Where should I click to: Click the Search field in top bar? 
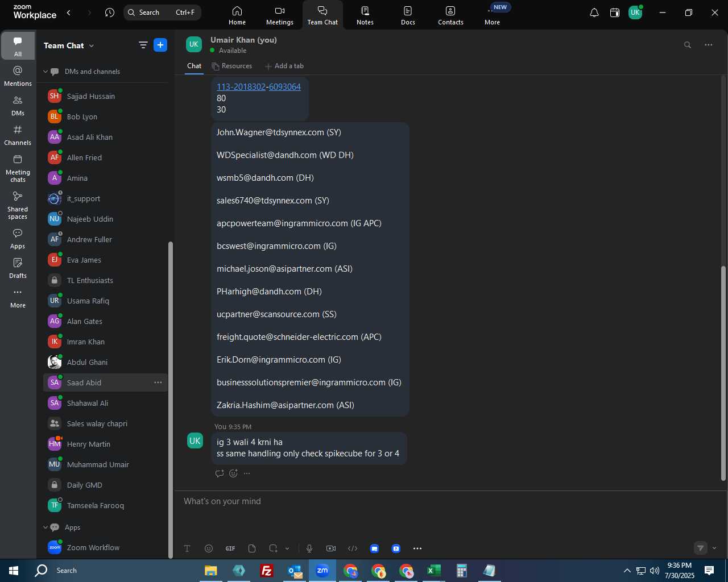coord(162,13)
